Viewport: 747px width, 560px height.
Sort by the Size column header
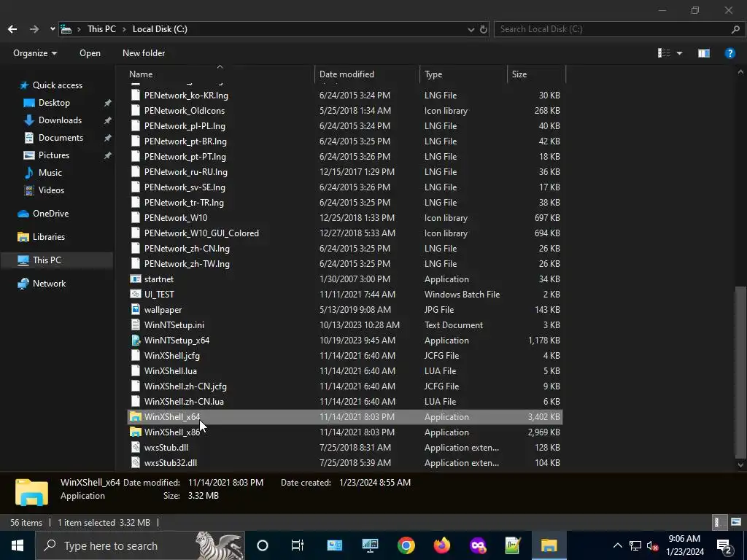[x=519, y=74]
